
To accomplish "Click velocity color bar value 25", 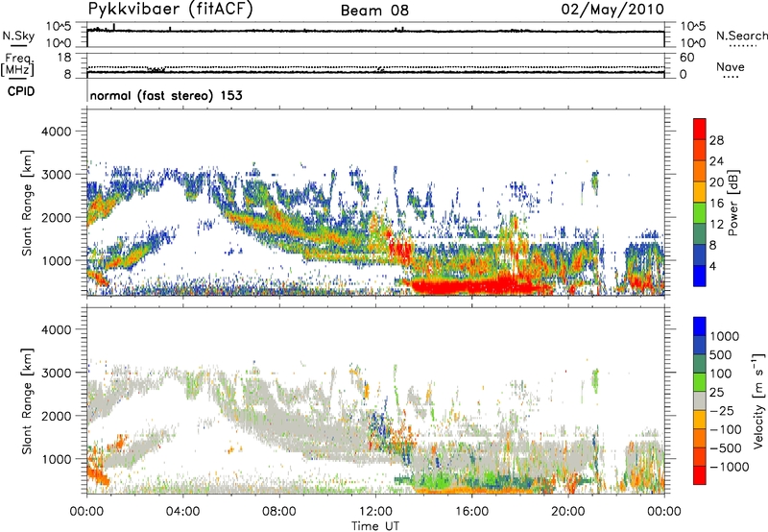I will coord(716,393).
